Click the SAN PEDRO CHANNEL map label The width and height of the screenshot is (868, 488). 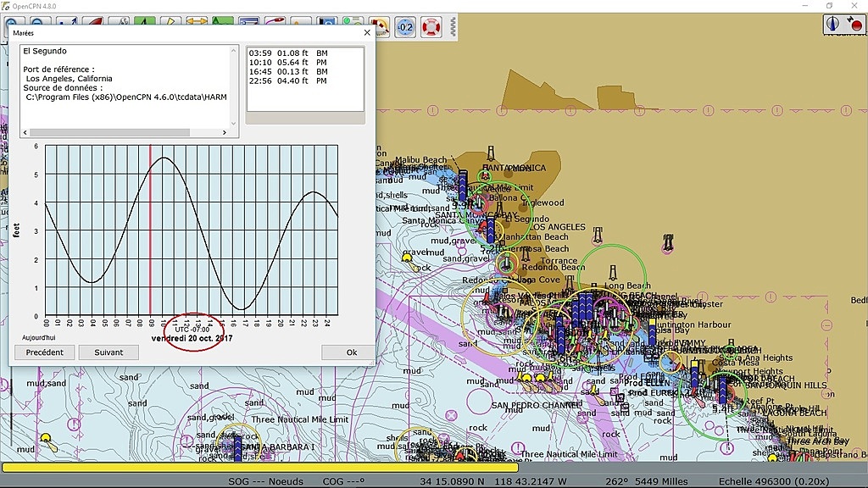536,405
